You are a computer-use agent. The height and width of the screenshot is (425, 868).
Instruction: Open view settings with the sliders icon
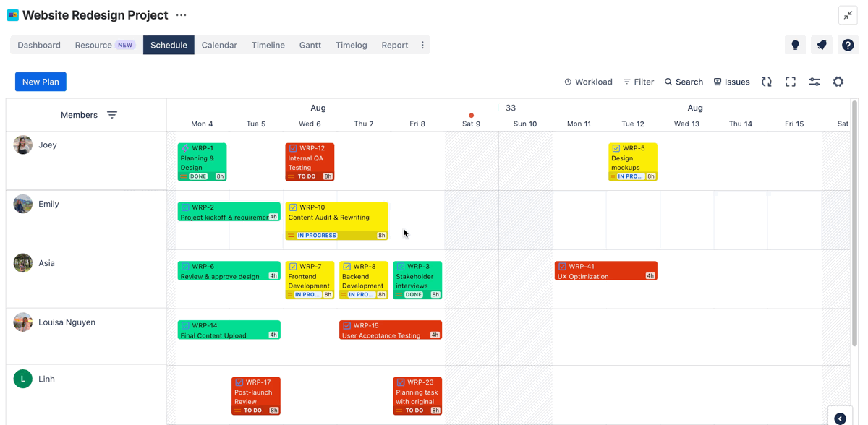814,82
